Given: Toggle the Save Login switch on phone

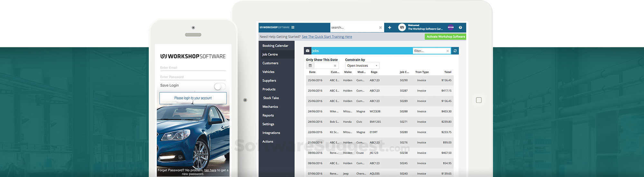Looking at the screenshot, I should tap(220, 86).
